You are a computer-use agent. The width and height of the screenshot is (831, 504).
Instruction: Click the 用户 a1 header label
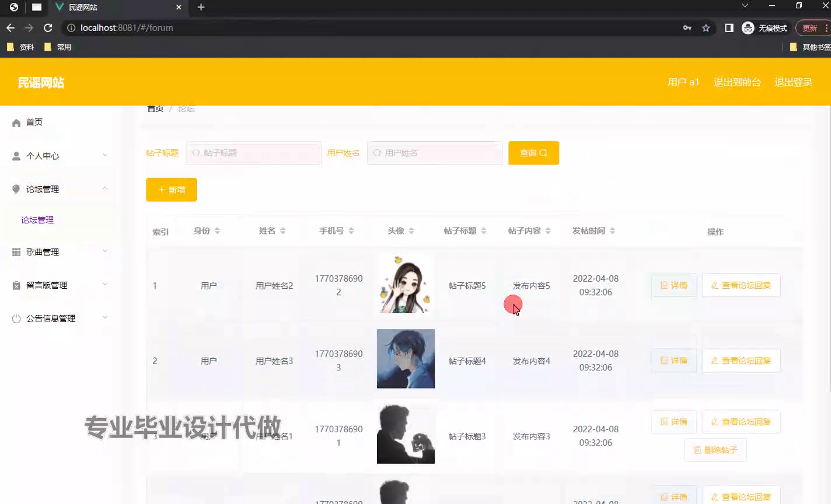pos(683,82)
